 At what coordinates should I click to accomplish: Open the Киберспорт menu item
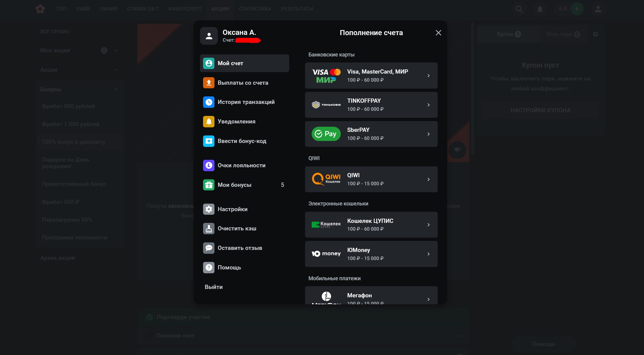[185, 9]
